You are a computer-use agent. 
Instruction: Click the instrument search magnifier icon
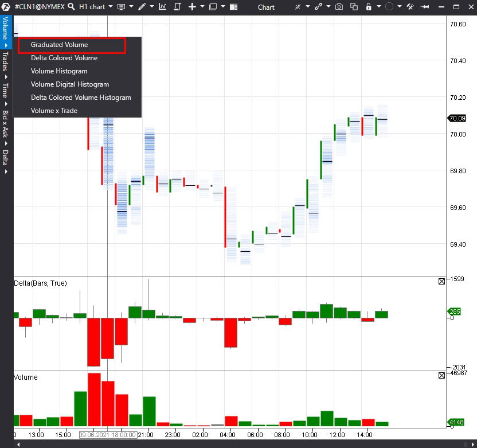click(x=71, y=7)
